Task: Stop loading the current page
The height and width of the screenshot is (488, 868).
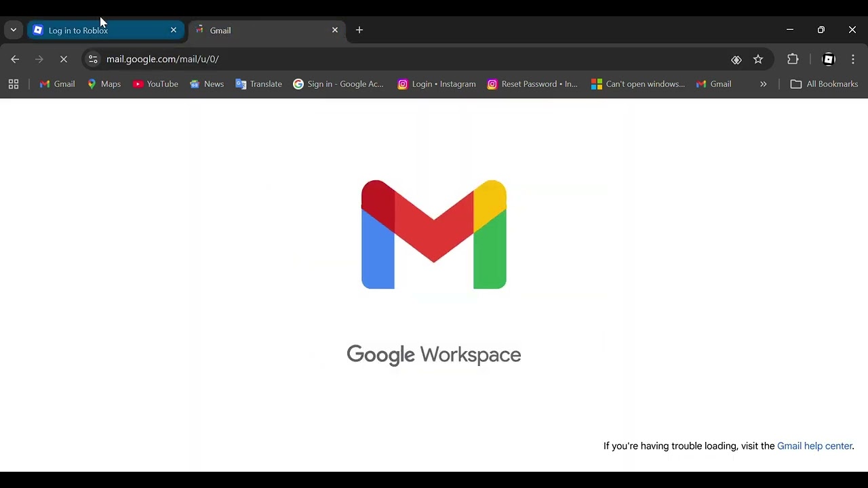Action: (64, 60)
